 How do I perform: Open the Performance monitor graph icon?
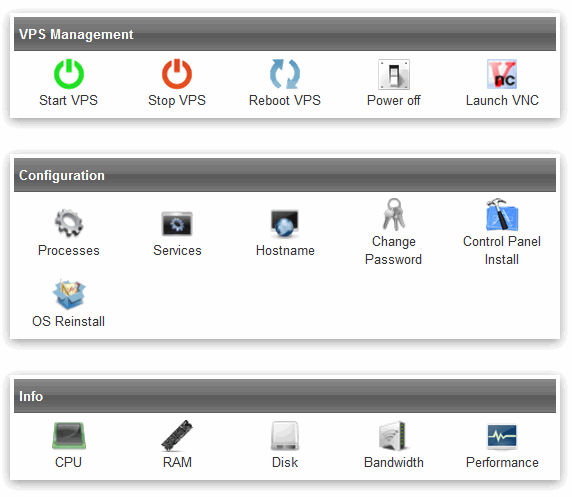coord(502,436)
